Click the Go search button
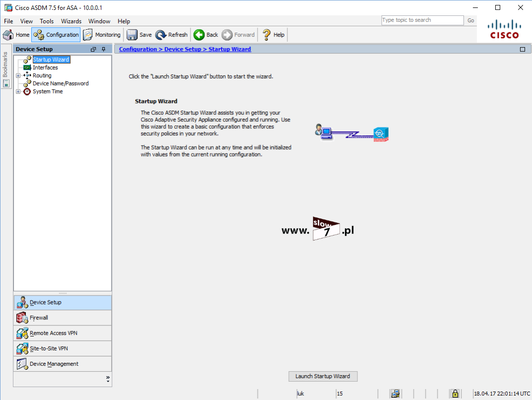Image resolution: width=532 pixels, height=400 pixels. tap(470, 20)
